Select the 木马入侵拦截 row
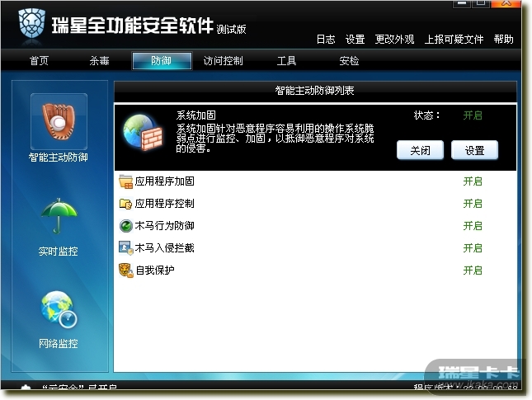The width and height of the screenshot is (532, 400). point(315,248)
